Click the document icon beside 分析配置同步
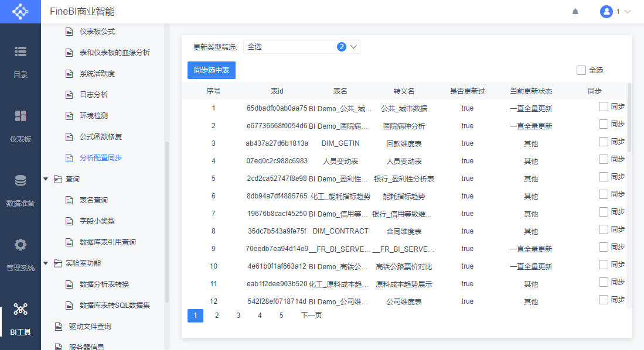Screen dimensions: 644x350 [69, 158]
